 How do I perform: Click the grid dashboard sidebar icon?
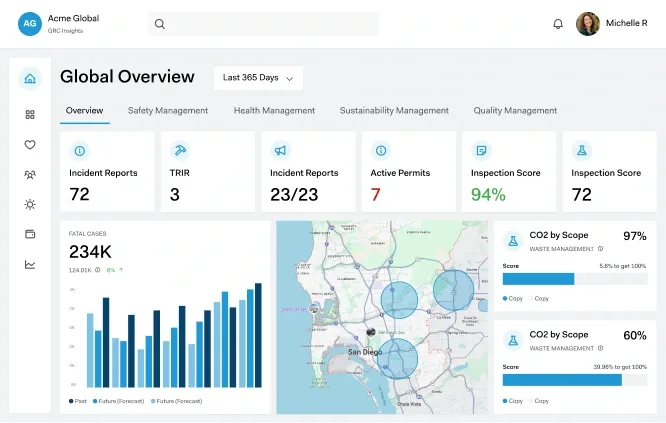point(30,114)
